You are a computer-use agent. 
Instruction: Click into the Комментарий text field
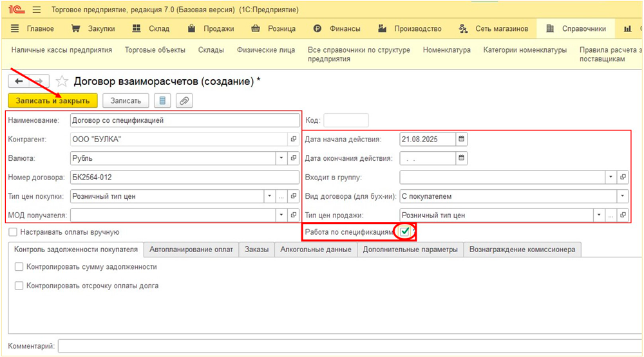[x=348, y=347]
